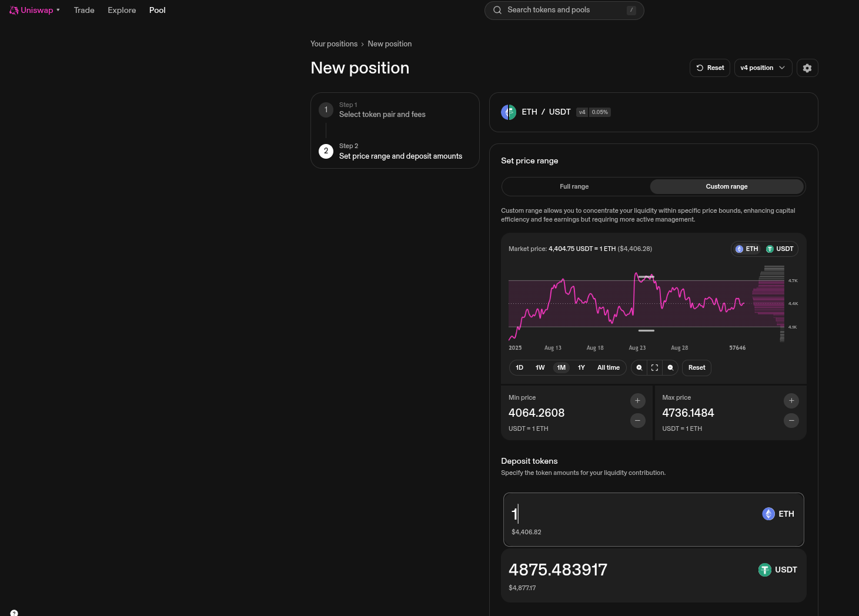The image size is (859, 616).
Task: Open the settings gear icon
Action: (807, 68)
